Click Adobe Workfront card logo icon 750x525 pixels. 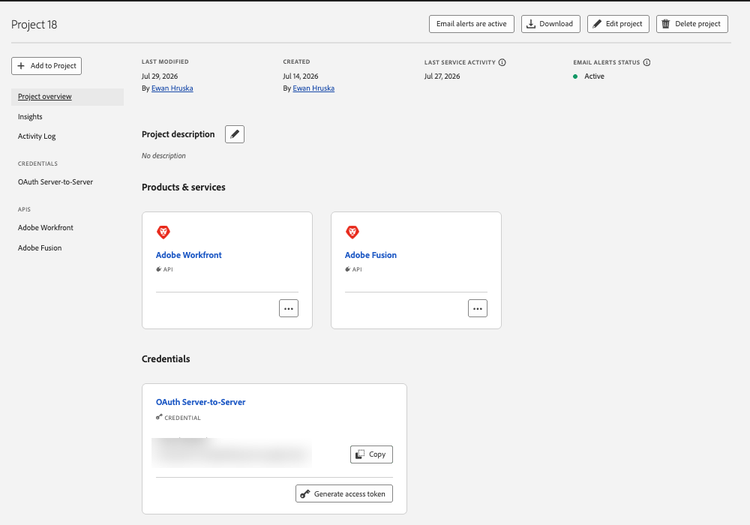(163, 232)
